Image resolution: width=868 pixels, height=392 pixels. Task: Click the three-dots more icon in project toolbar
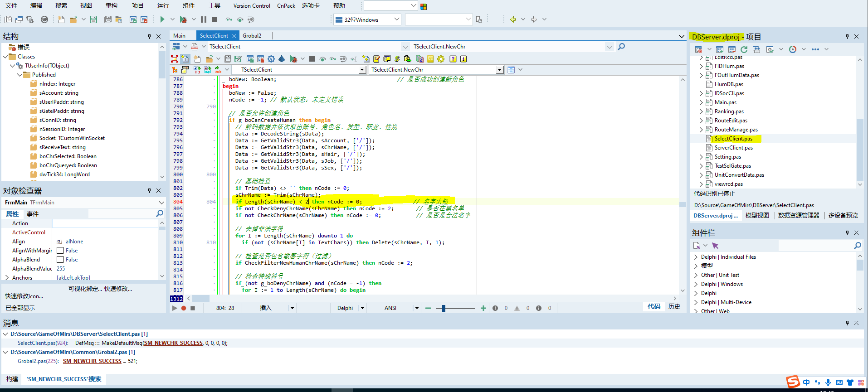click(x=815, y=49)
